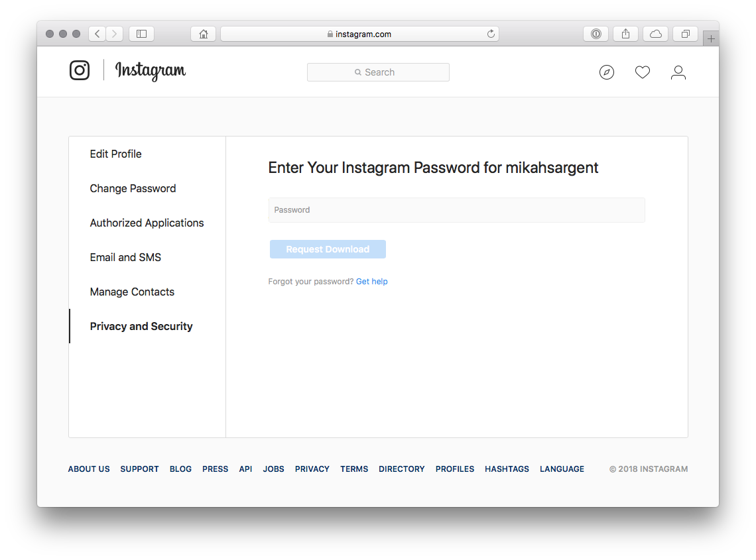The height and width of the screenshot is (560, 756).
Task: Click the Instagram camera logo icon
Action: pyautogui.click(x=80, y=70)
